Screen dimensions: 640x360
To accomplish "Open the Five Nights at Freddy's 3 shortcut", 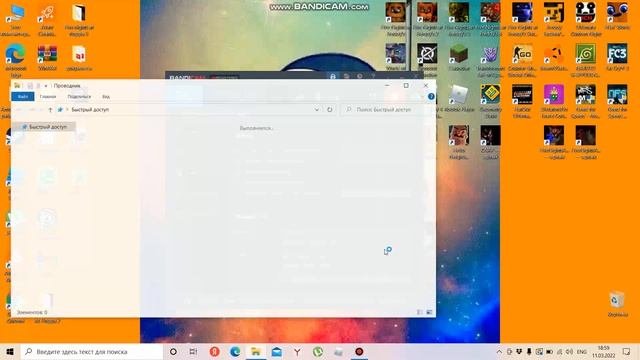I will pos(459,20).
